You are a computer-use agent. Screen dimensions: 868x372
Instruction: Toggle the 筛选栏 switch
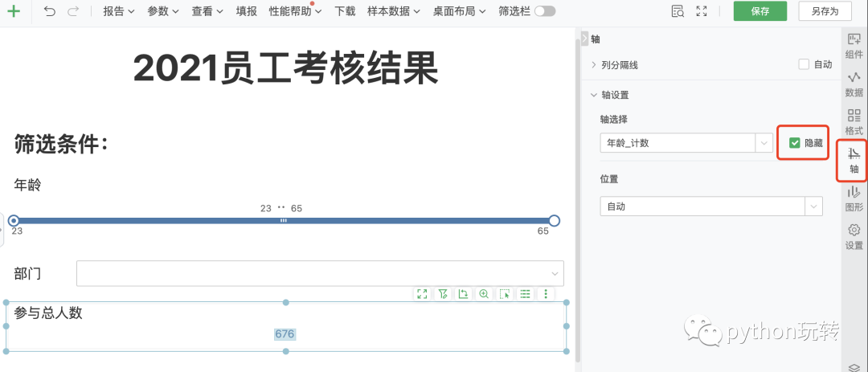pos(545,11)
